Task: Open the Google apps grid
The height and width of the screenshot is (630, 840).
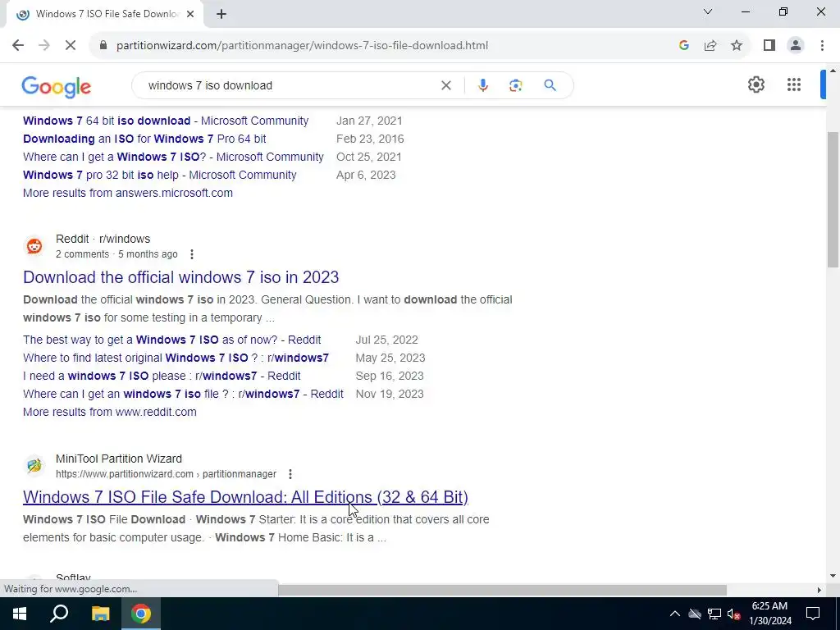Action: (794, 84)
